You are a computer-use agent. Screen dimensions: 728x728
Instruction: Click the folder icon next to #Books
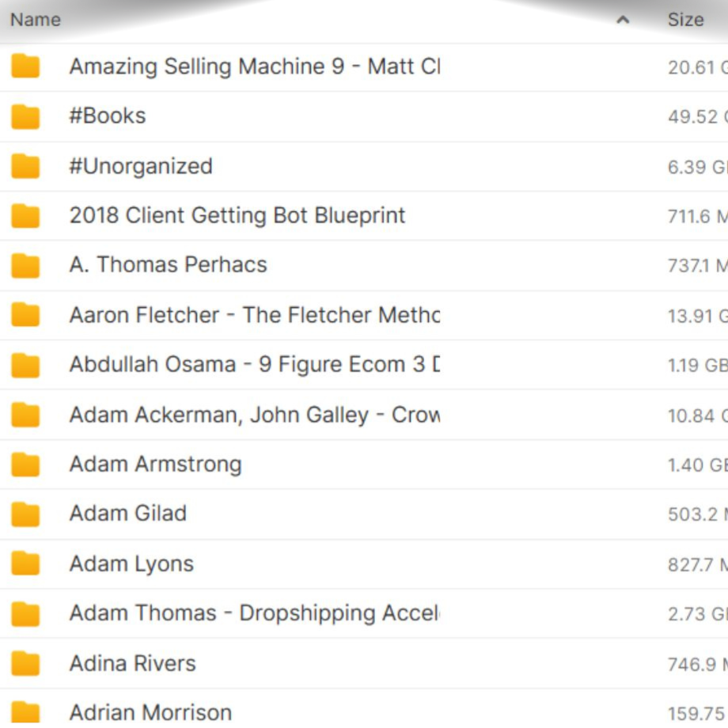[25, 116]
